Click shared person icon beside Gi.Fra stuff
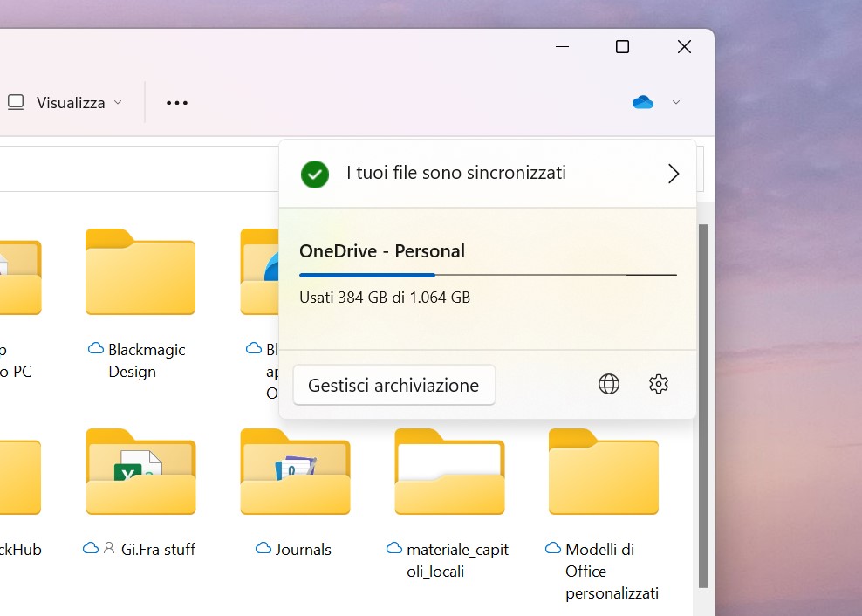 [x=109, y=548]
